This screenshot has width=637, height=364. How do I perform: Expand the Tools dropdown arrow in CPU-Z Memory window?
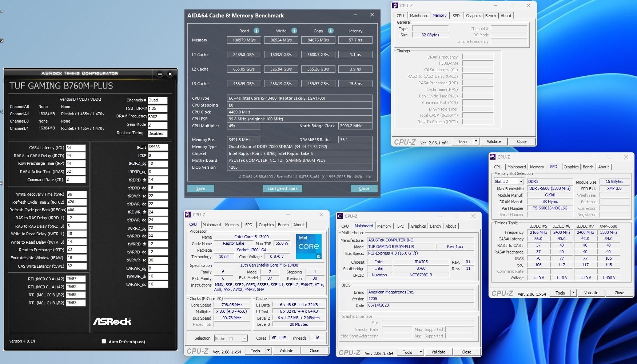point(476,141)
